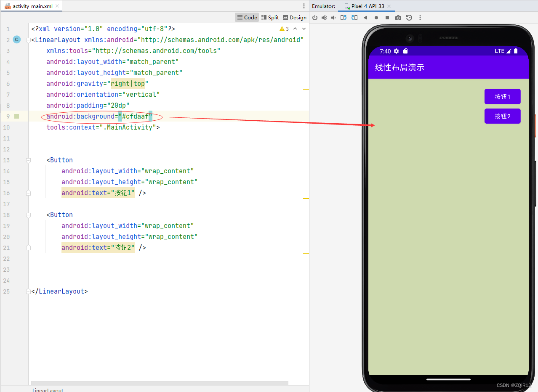
Task: Click yellow warning stripe marker near line 16
Action: click(x=306, y=199)
